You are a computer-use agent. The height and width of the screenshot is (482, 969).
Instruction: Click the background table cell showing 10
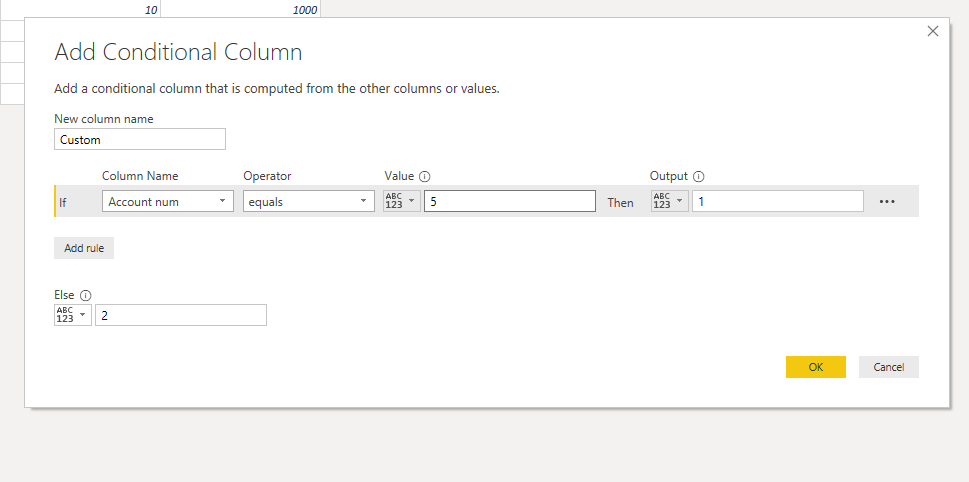(x=80, y=9)
